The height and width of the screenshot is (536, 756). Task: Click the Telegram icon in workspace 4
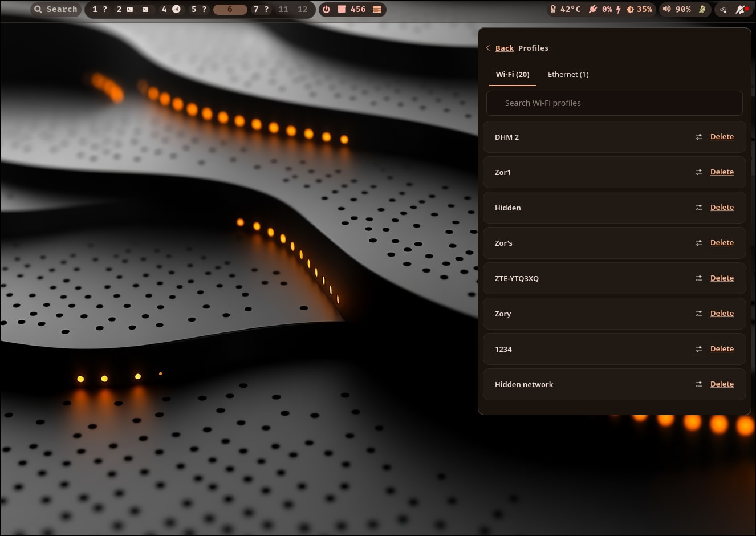176,9
